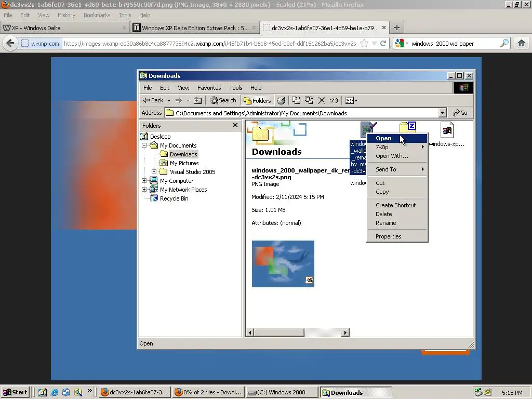Expand the My Computer tree node

pyautogui.click(x=144, y=181)
